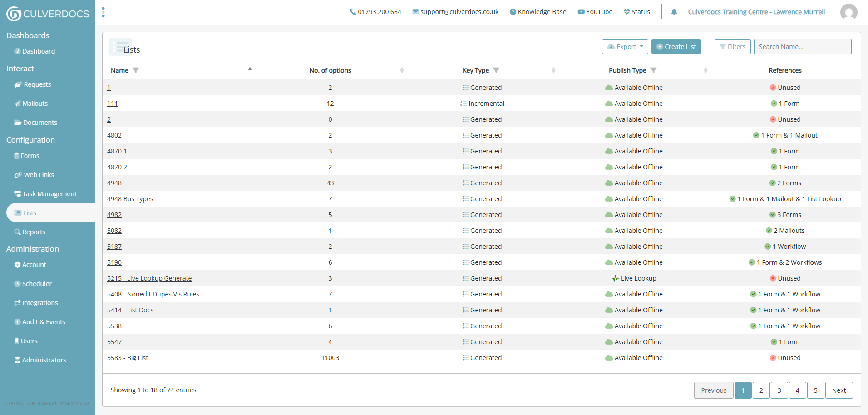Go to Audit & Events in sidebar
868x415 pixels.
[x=44, y=322]
